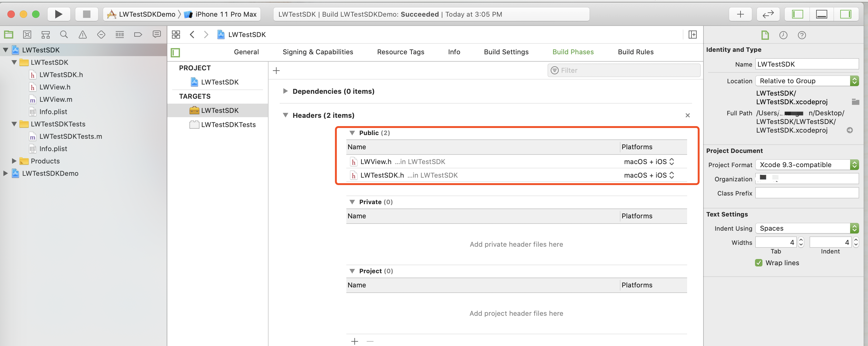The width and height of the screenshot is (868, 346).
Task: Open the Issue navigator warning icon
Action: [82, 34]
